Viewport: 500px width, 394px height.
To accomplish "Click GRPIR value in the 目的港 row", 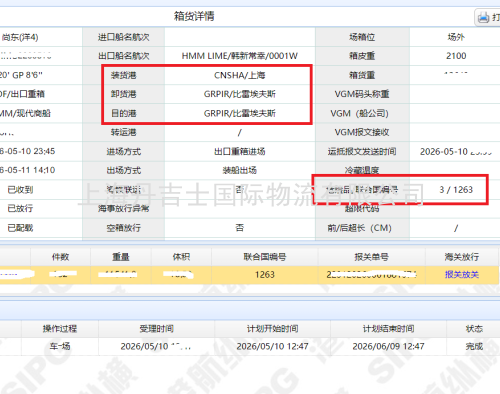I will point(240,113).
